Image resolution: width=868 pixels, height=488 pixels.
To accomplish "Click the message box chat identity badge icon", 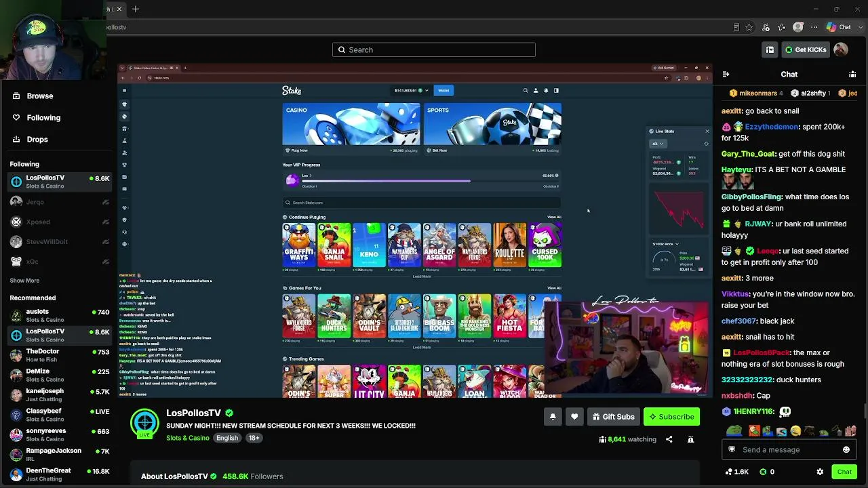I will pyautogui.click(x=732, y=449).
